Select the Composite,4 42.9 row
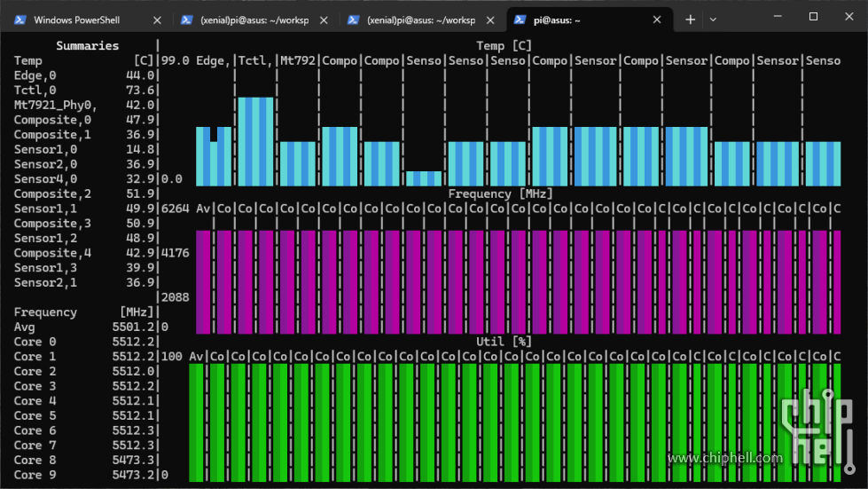The height and width of the screenshot is (489, 868). [84, 253]
